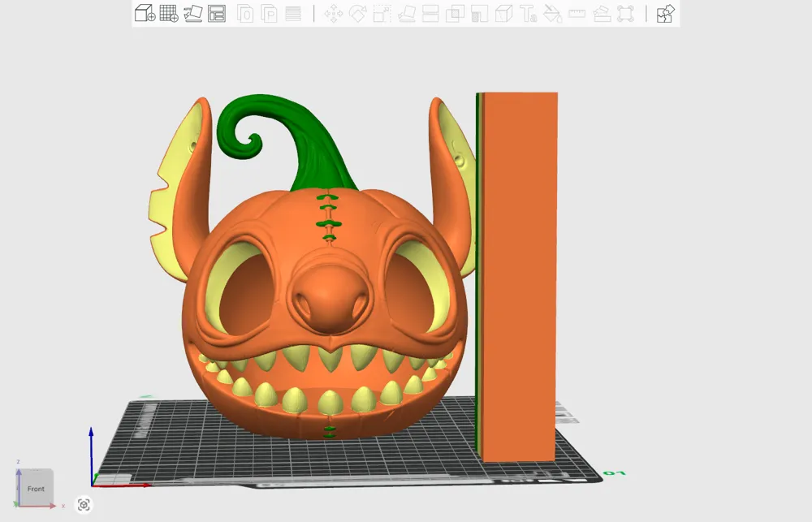The height and width of the screenshot is (522, 812).
Task: Select the Scale tool
Action: pos(382,14)
